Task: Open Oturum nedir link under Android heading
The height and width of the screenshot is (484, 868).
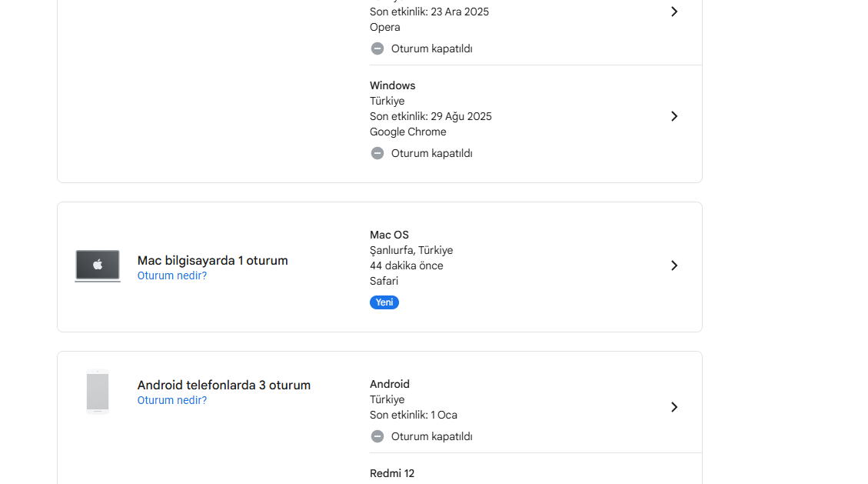Action: [x=172, y=400]
